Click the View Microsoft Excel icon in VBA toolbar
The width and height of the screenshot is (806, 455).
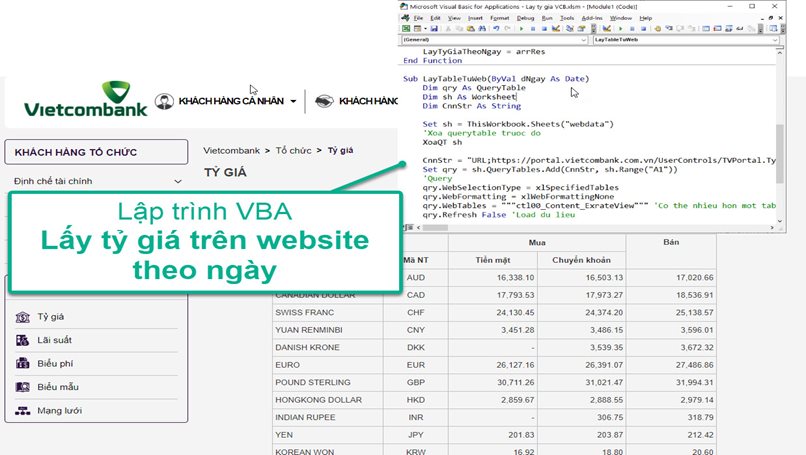406,28
